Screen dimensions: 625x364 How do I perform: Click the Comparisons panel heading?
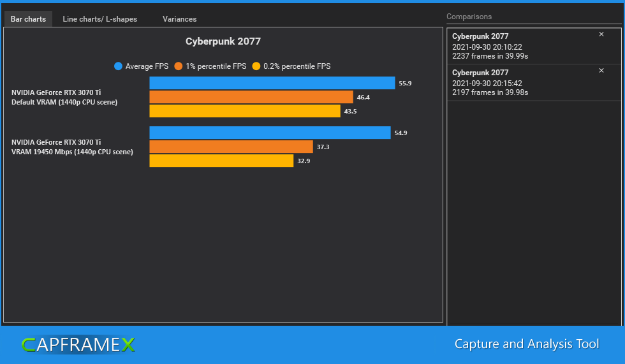pos(469,17)
